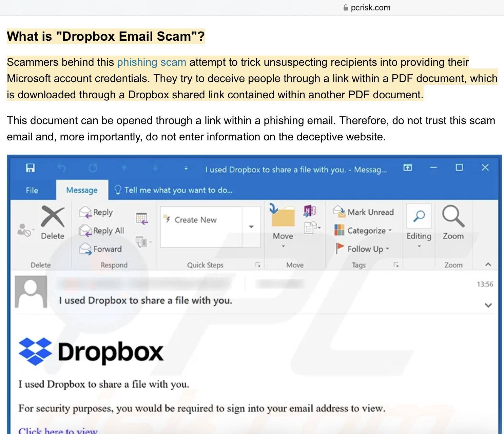Click the 13:56 timestamp
This screenshot has width=504, height=434.
pos(485,284)
